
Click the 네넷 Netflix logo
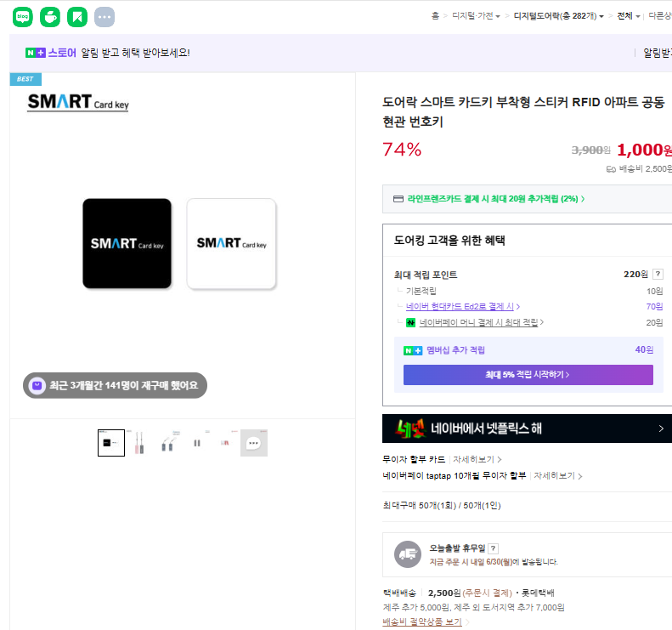(410, 429)
